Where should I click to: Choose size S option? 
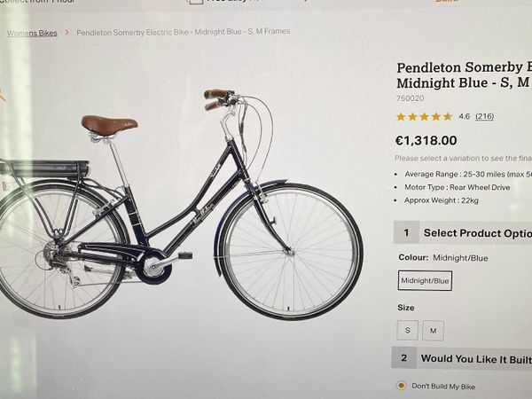tap(408, 330)
